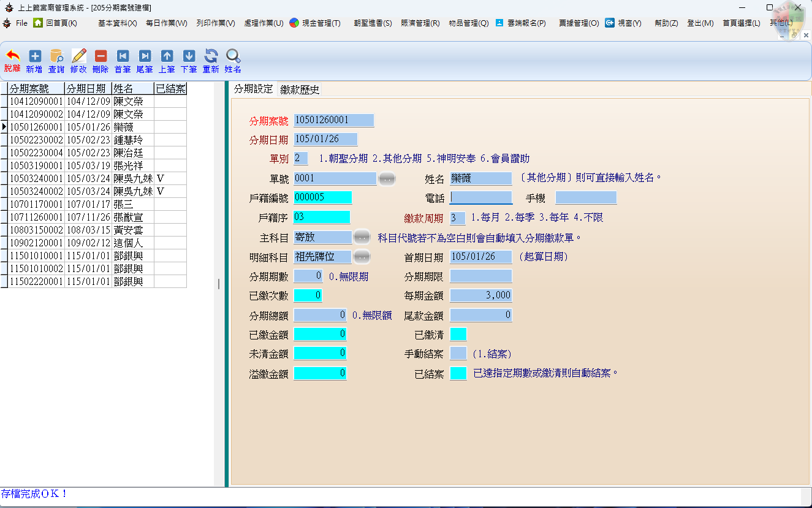
Task: Open lookup button beside 單號 field
Action: [x=387, y=179]
